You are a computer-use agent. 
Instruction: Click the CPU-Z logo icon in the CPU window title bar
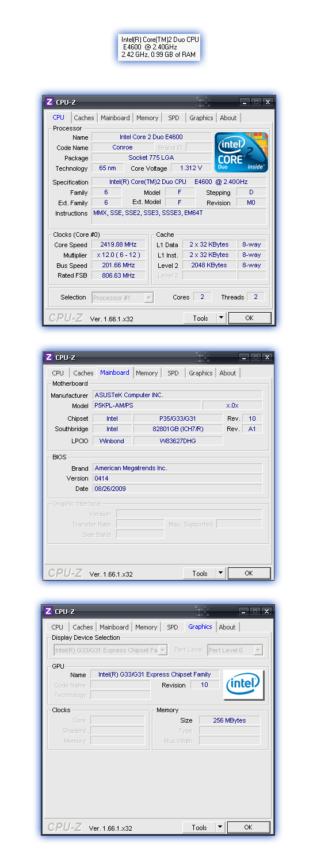[49, 102]
